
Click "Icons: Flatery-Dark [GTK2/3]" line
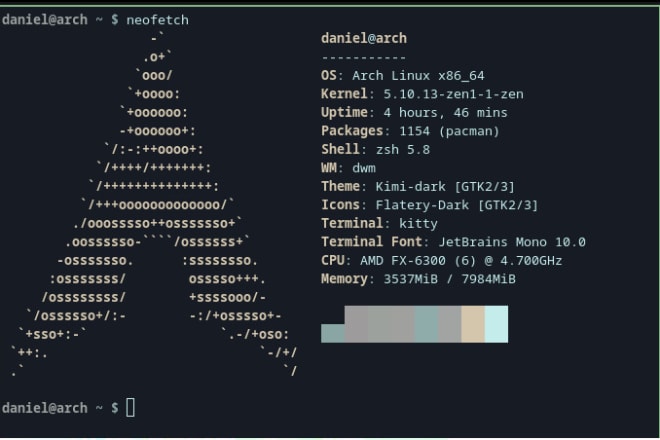click(x=429, y=205)
